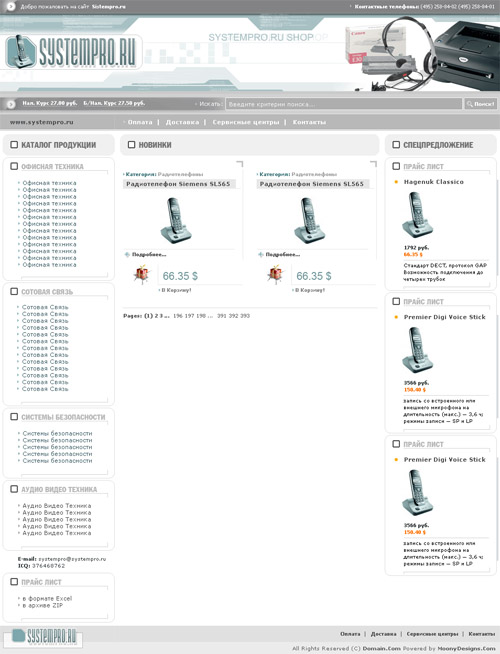This screenshot has height=654, width=500.
Task: Click the square icon beside СПЕЦПРЕДЛОЖЕНИЕ
Action: pos(396,145)
